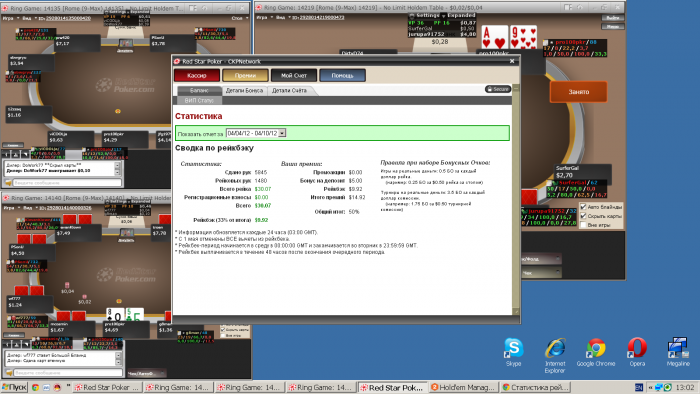The height and width of the screenshot is (394, 700).
Task: Click the chat emoticon icon in table 14135
Action: coord(8,183)
